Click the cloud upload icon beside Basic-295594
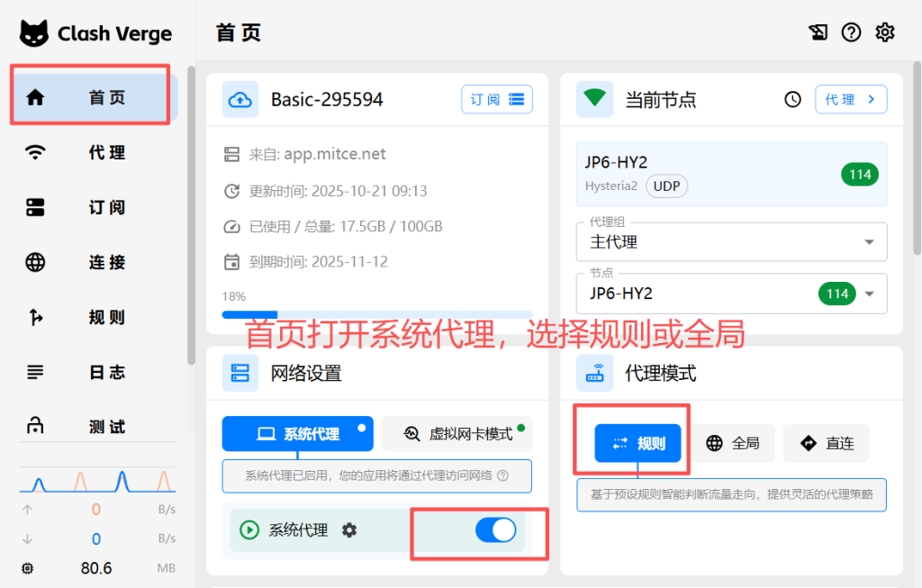This screenshot has width=922, height=588. (240, 99)
